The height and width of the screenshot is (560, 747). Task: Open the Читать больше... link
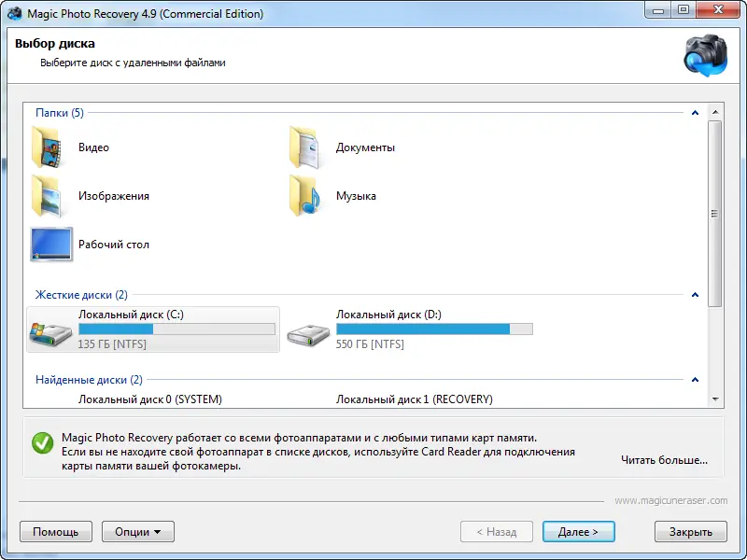664,460
